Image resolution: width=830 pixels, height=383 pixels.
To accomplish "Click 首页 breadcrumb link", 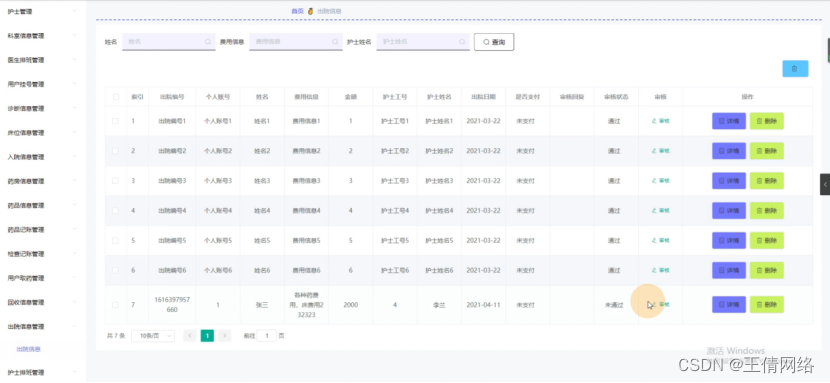I will [x=297, y=11].
